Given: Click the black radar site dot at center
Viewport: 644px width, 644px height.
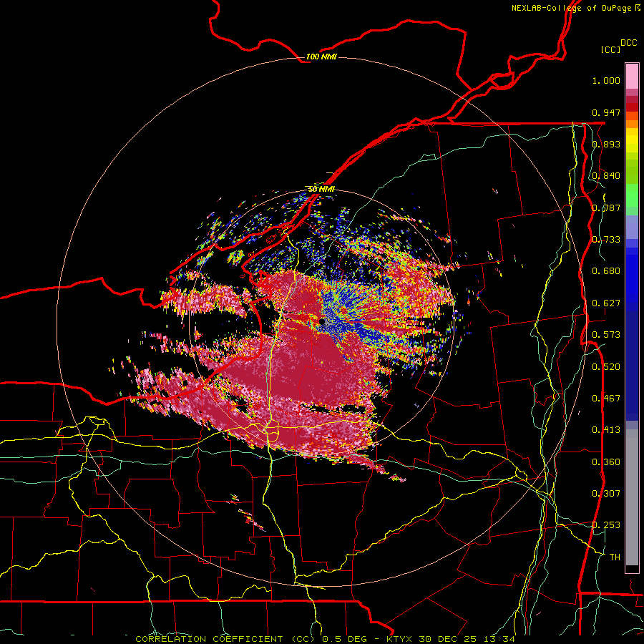Looking at the screenshot, I should 322,321.
